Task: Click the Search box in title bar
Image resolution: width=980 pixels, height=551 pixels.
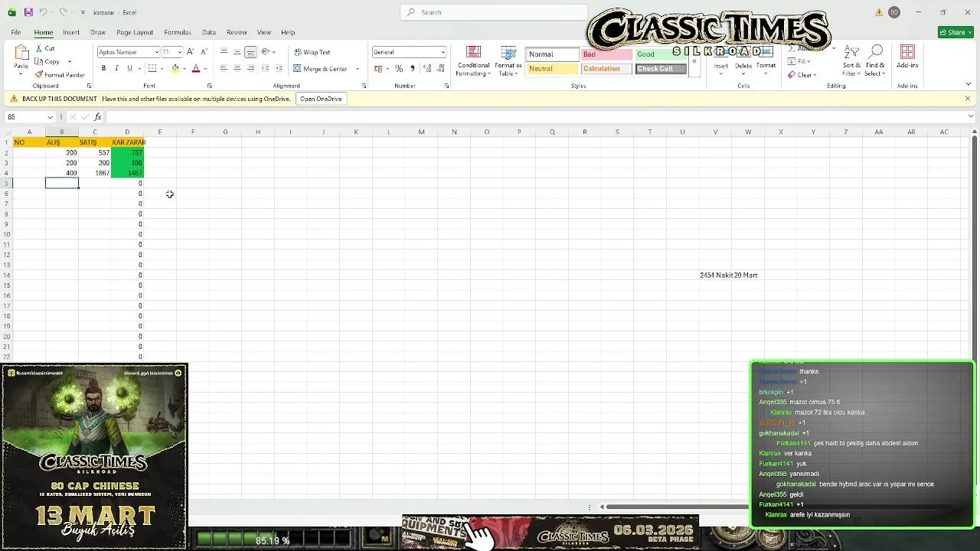Action: 494,12
